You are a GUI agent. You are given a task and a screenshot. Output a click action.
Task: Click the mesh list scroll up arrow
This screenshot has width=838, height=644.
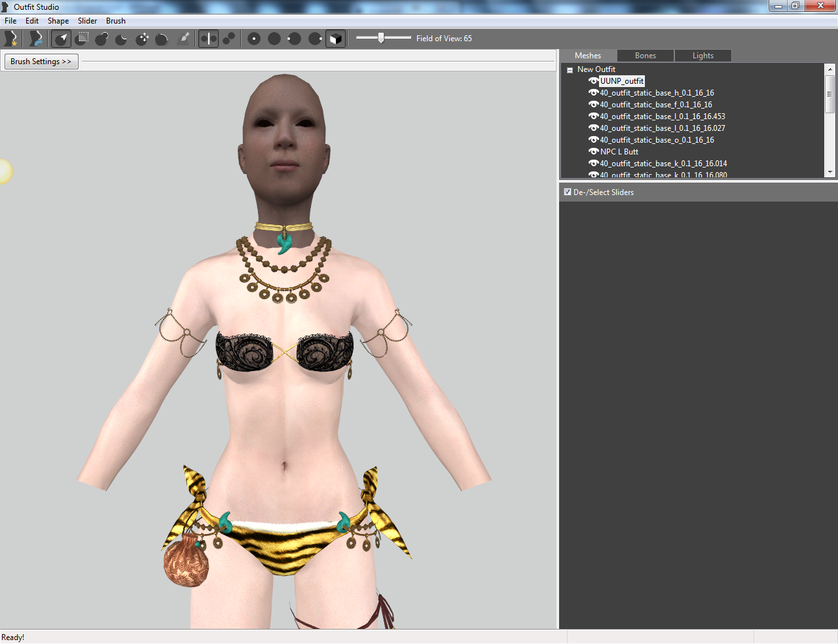830,69
